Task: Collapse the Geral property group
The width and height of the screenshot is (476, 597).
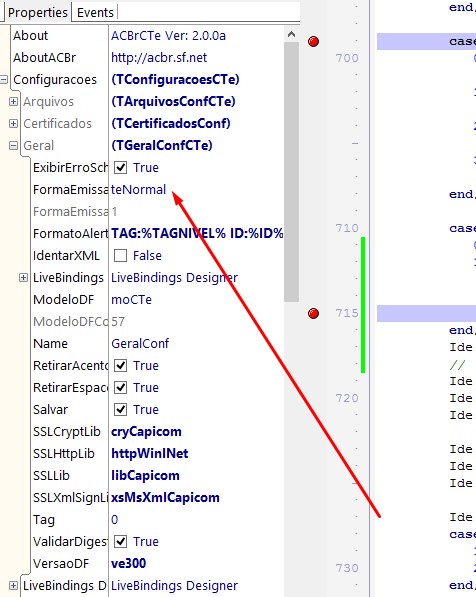Action: click(13, 146)
